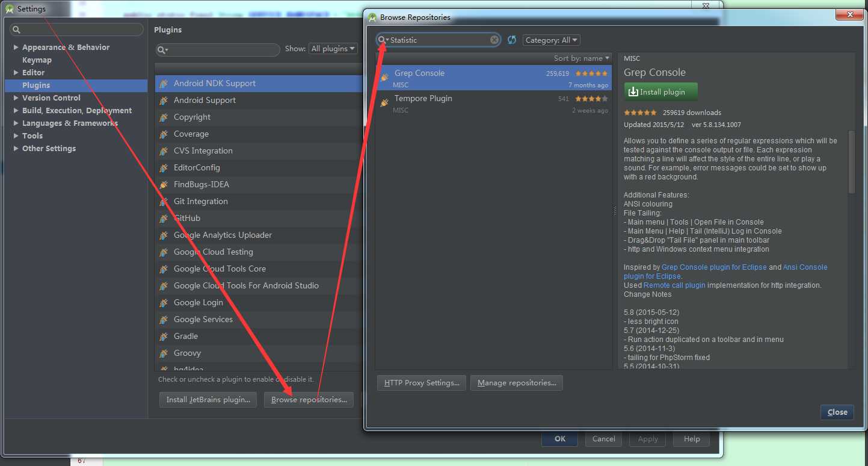Click the magnifier icon in the Plugins search box
This screenshot has width=868, height=466.
pyautogui.click(x=162, y=50)
